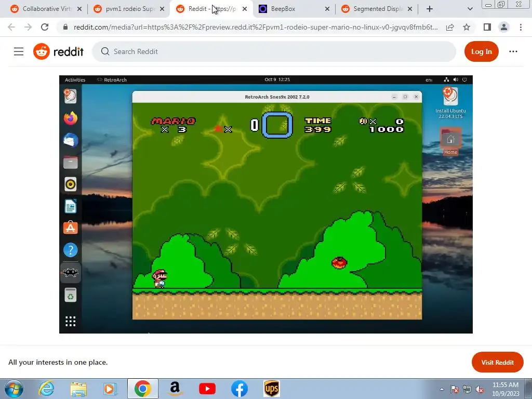
Task: Launch Internet Explorer from taskbar
Action: point(46,389)
